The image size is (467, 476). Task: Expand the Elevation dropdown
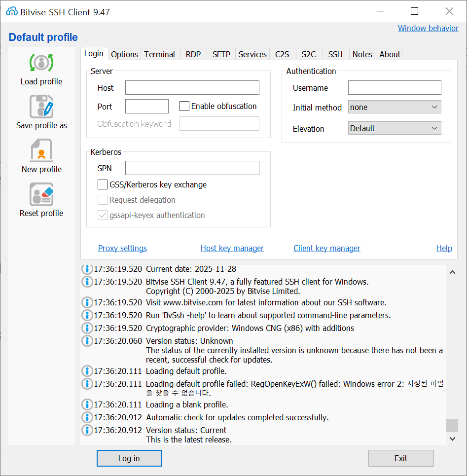click(394, 128)
